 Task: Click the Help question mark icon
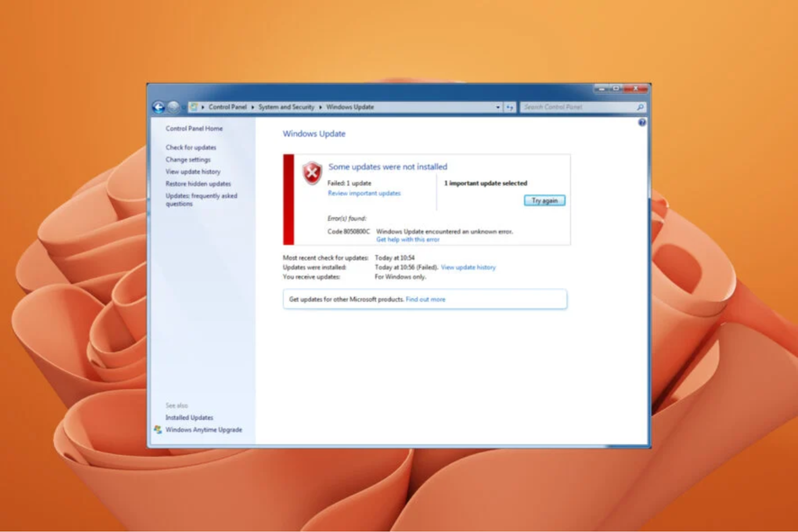pos(642,123)
